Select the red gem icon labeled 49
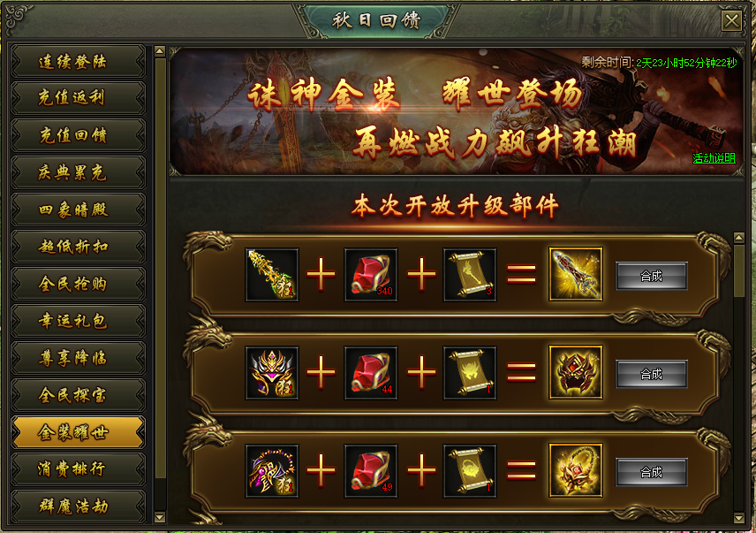Screen dimensions: 756x533 371,470
